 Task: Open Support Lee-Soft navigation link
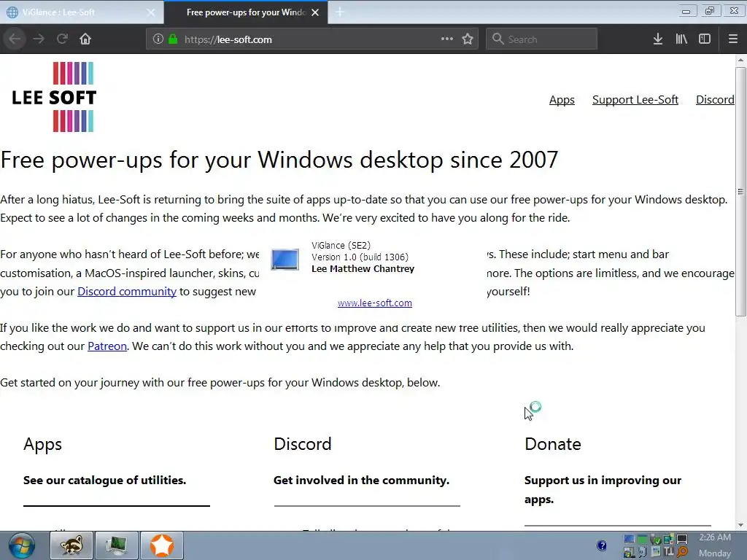635,99
